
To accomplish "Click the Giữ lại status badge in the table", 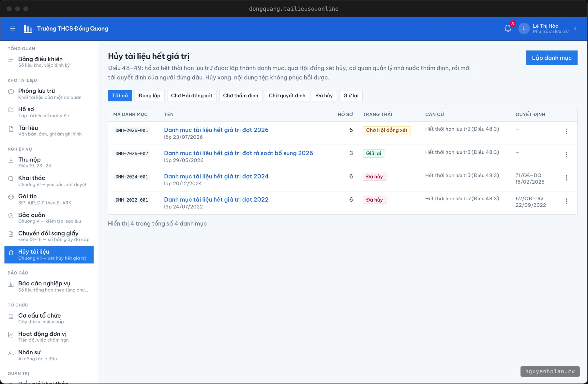I will [x=373, y=153].
